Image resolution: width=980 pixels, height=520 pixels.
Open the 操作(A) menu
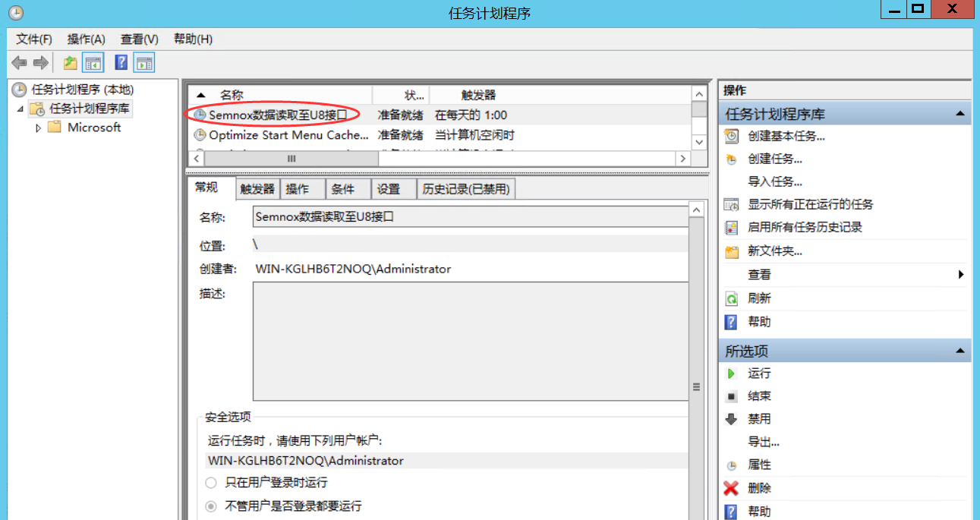[86, 39]
